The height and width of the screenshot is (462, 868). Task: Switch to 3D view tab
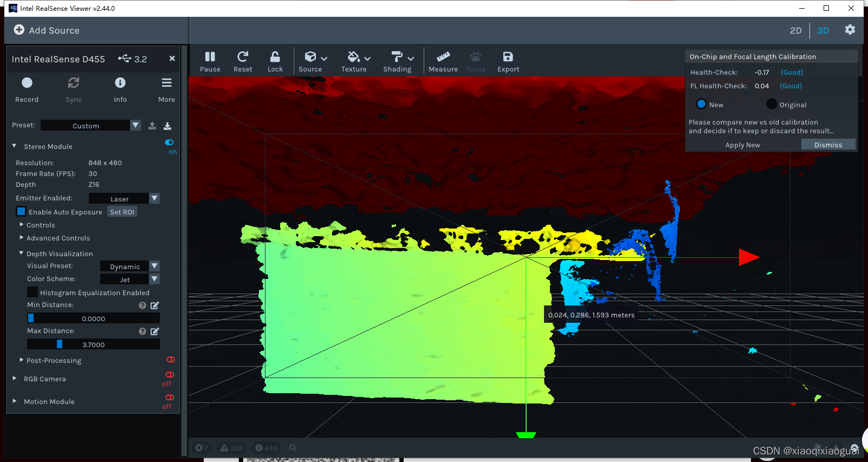[x=822, y=30]
